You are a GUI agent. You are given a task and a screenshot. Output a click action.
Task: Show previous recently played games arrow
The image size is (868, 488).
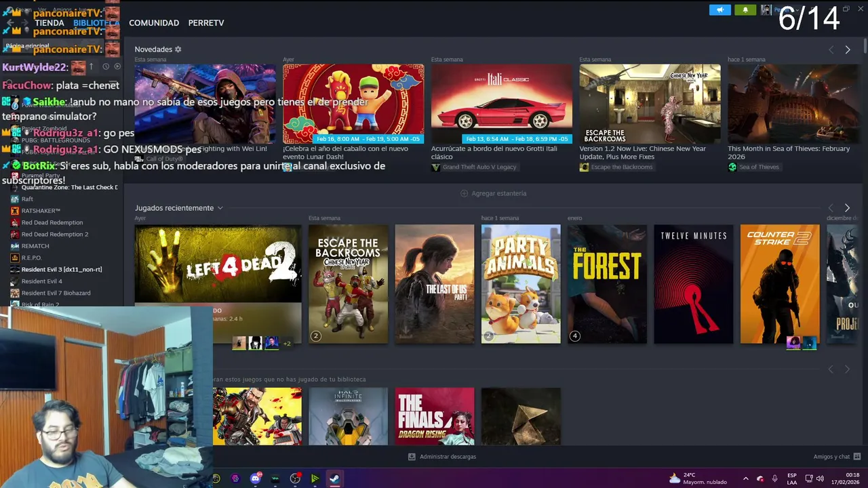831,208
